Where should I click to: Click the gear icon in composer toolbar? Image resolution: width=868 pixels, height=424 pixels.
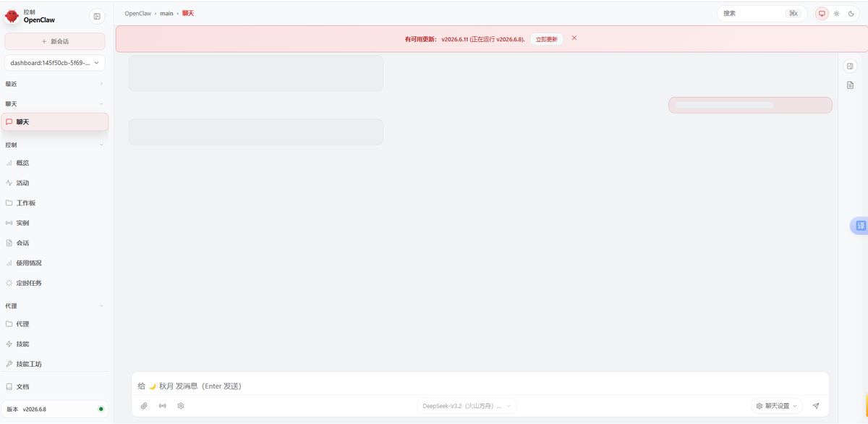[181, 406]
